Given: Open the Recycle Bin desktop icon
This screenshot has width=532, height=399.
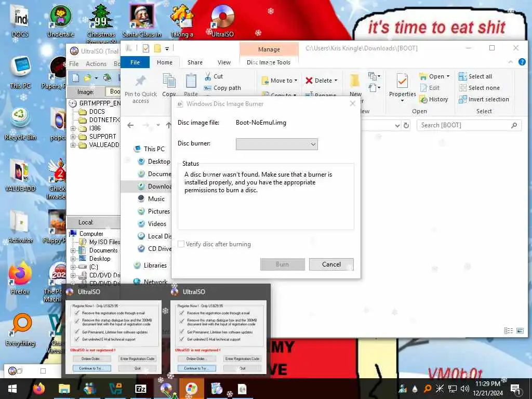Looking at the screenshot, I should click(20, 124).
